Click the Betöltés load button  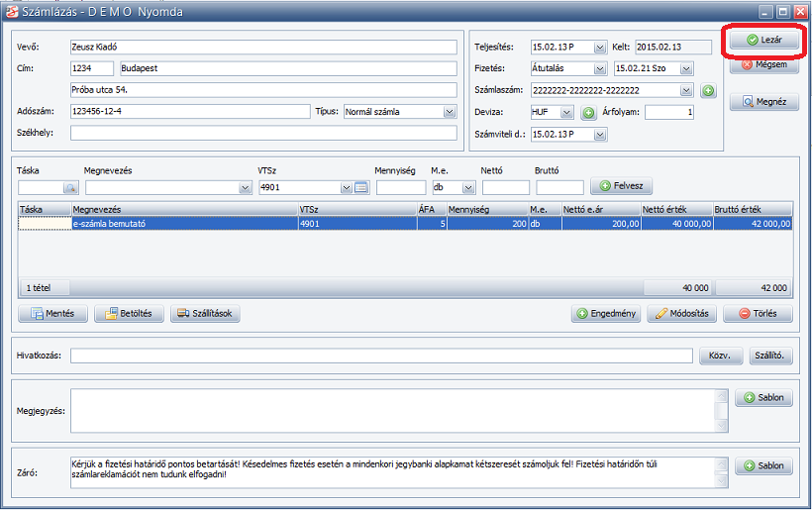[129, 313]
